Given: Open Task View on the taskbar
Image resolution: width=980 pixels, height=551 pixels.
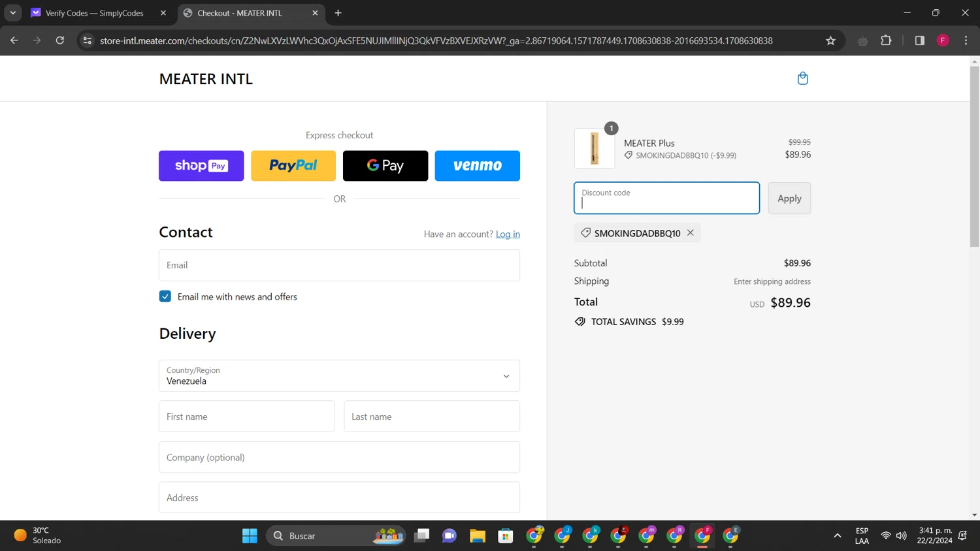Looking at the screenshot, I should pos(422,536).
